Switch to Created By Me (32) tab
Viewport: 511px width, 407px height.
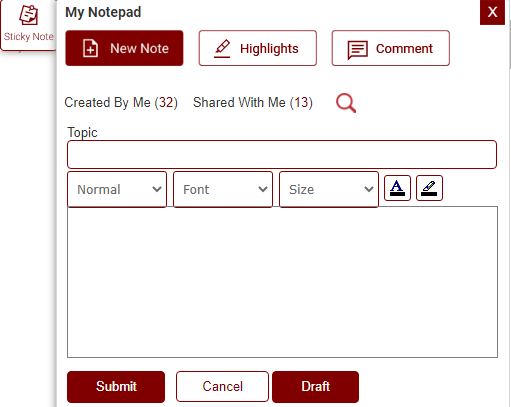[121, 102]
